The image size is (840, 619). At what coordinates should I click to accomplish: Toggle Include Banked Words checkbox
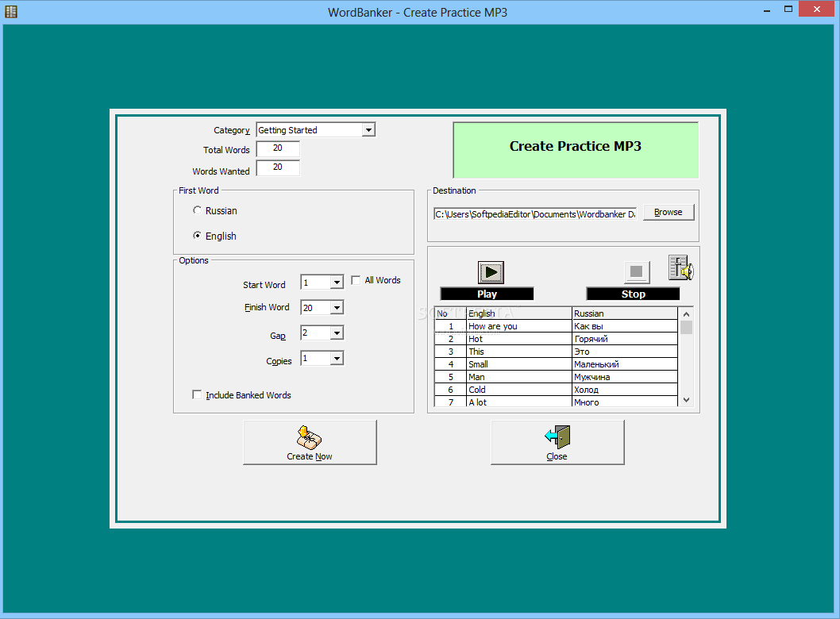pos(197,394)
